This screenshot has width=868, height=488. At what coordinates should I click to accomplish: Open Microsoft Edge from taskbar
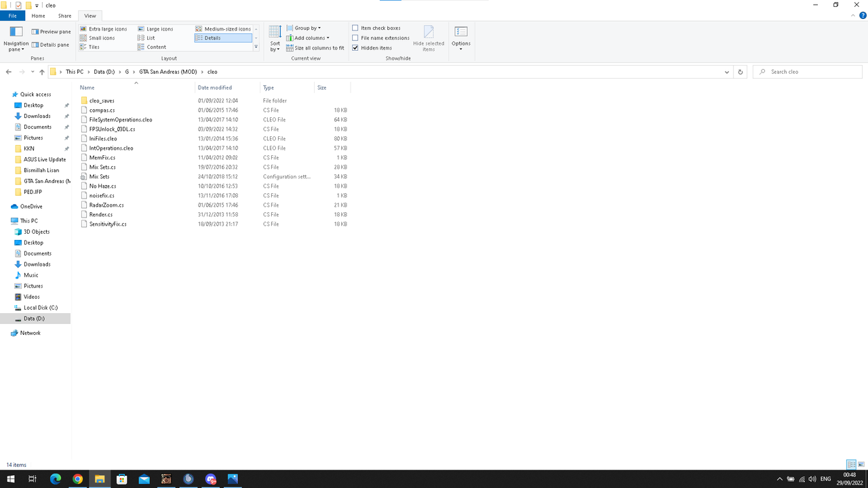[x=56, y=479]
